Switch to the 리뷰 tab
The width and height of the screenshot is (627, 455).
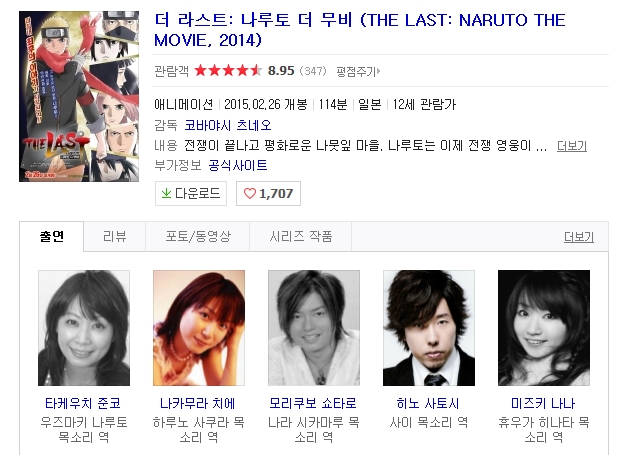(115, 236)
